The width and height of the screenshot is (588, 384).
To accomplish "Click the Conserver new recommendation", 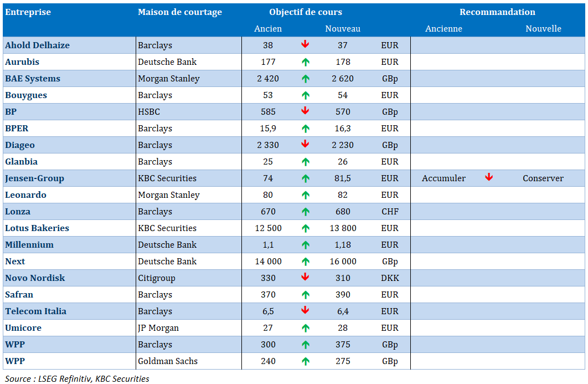I will pos(543,178).
